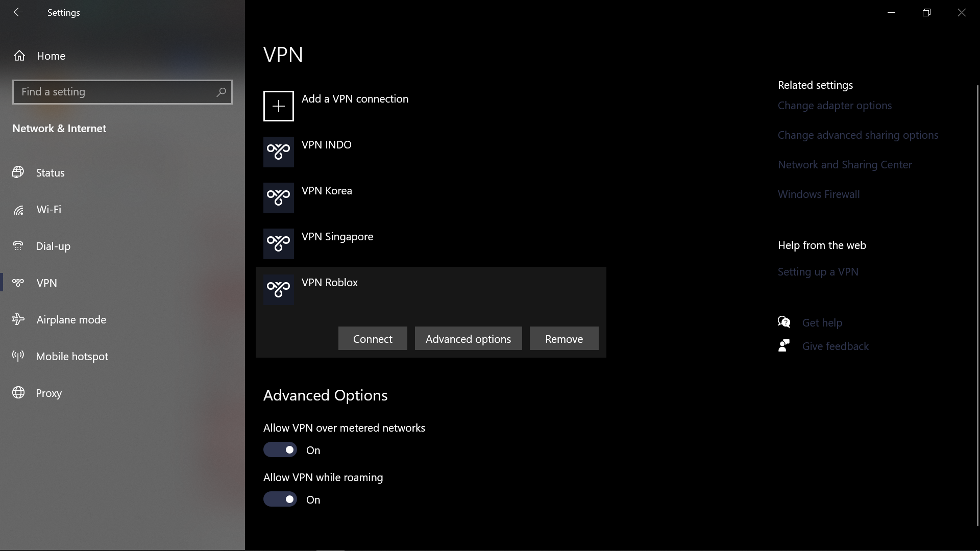Open Advanced options for VPN Roblox

point(468,339)
